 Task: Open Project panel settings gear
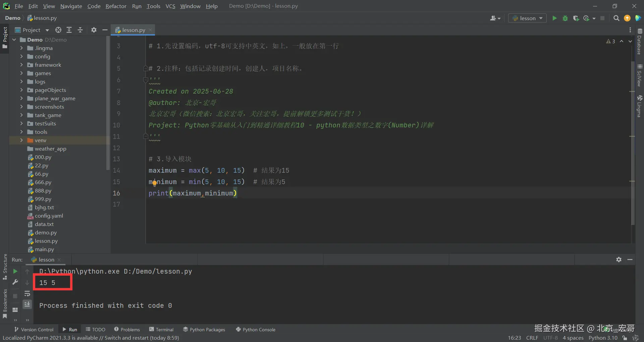94,30
